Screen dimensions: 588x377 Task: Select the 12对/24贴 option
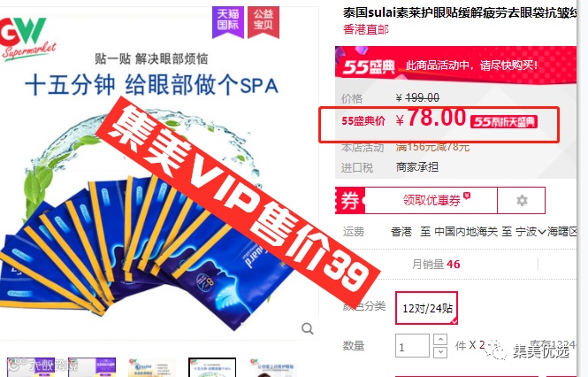[427, 308]
